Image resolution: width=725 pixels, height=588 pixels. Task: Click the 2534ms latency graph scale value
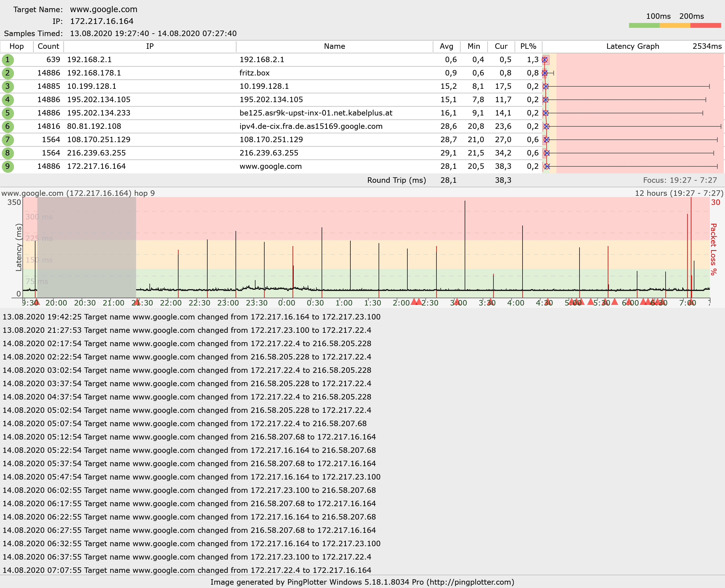pos(707,46)
